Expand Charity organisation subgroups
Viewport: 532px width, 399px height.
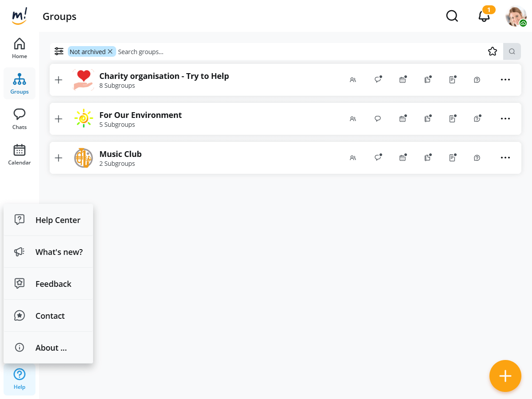click(x=59, y=80)
